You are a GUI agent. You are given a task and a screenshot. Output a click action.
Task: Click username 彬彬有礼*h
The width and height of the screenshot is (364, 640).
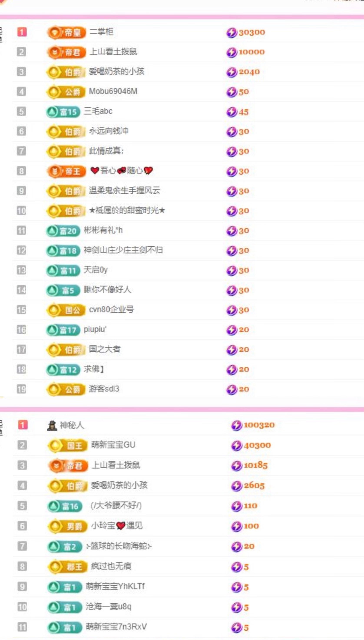click(103, 230)
